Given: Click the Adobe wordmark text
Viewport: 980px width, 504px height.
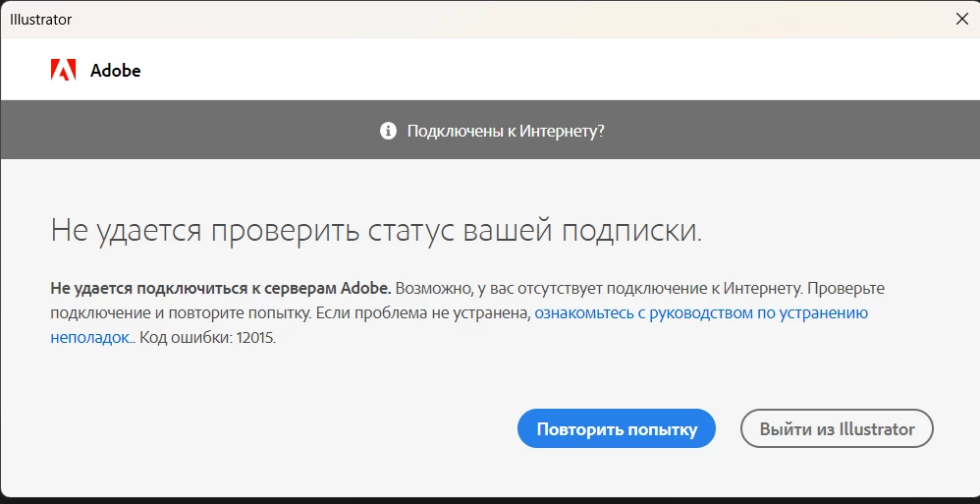Looking at the screenshot, I should [116, 71].
